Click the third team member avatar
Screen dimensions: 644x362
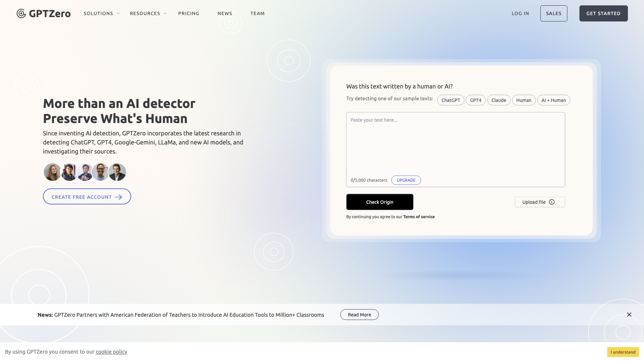(x=85, y=172)
